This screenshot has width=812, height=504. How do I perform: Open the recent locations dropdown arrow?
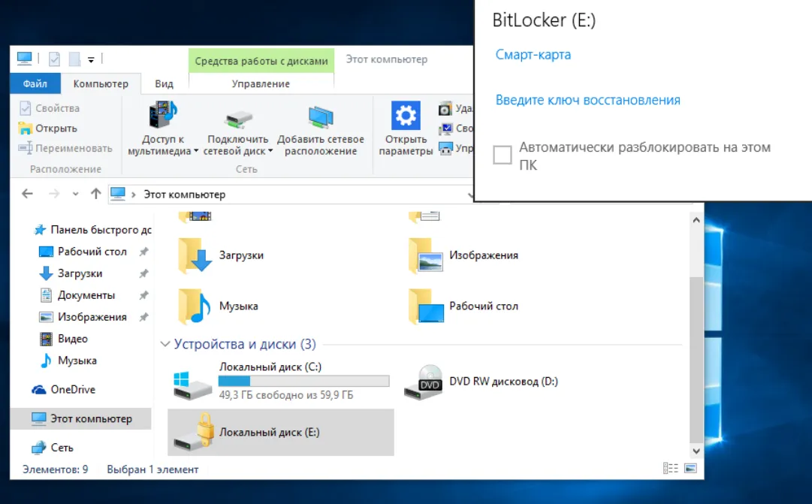pyautogui.click(x=76, y=195)
